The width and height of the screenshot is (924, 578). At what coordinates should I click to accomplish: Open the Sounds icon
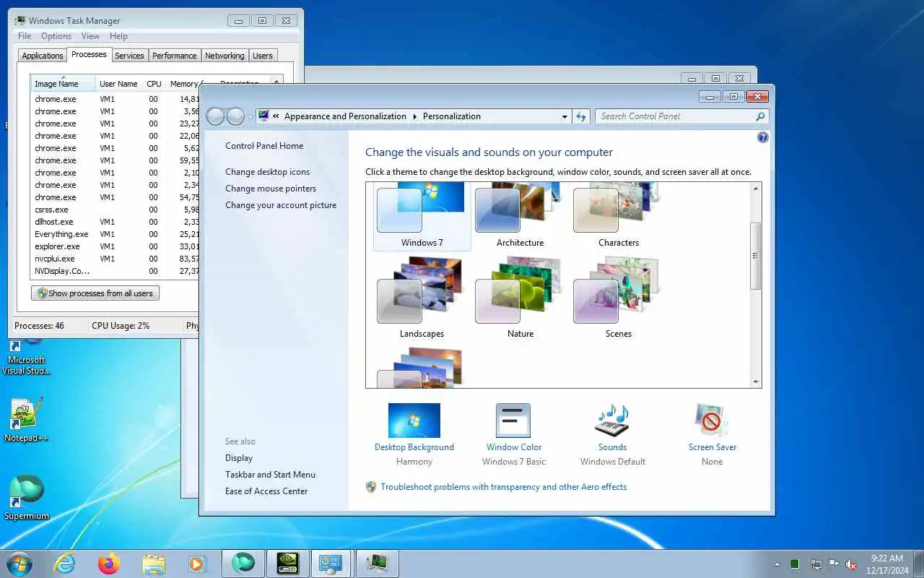(612, 420)
